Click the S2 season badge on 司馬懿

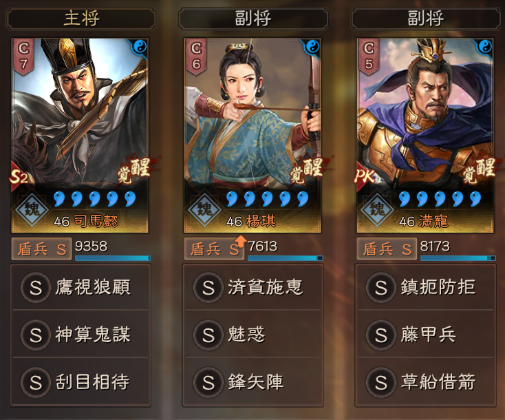[x=19, y=177]
